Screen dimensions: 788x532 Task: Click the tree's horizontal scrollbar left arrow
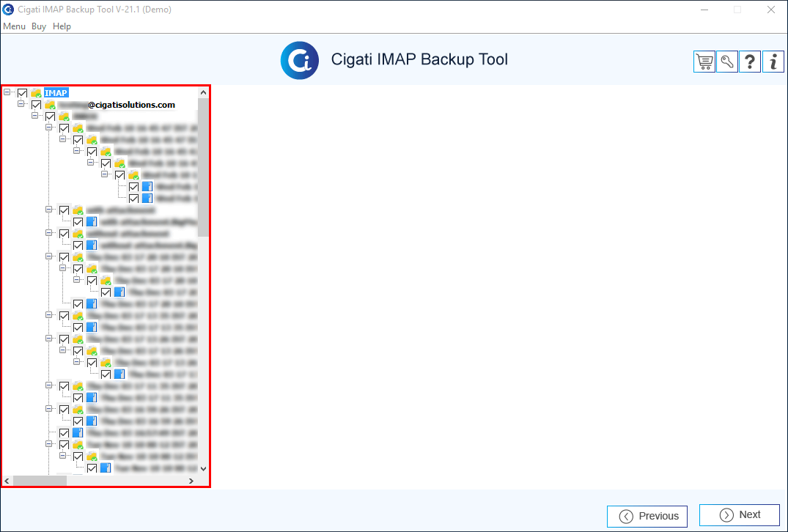pos(7,481)
